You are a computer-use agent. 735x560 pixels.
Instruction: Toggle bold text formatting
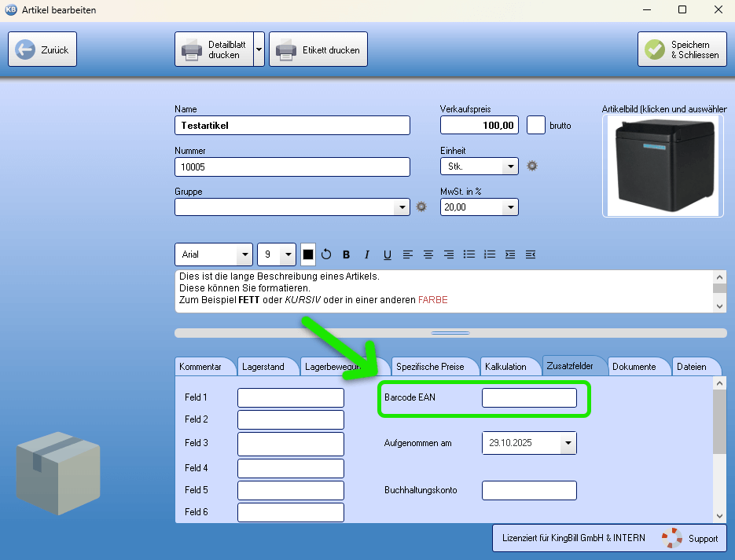coord(346,254)
